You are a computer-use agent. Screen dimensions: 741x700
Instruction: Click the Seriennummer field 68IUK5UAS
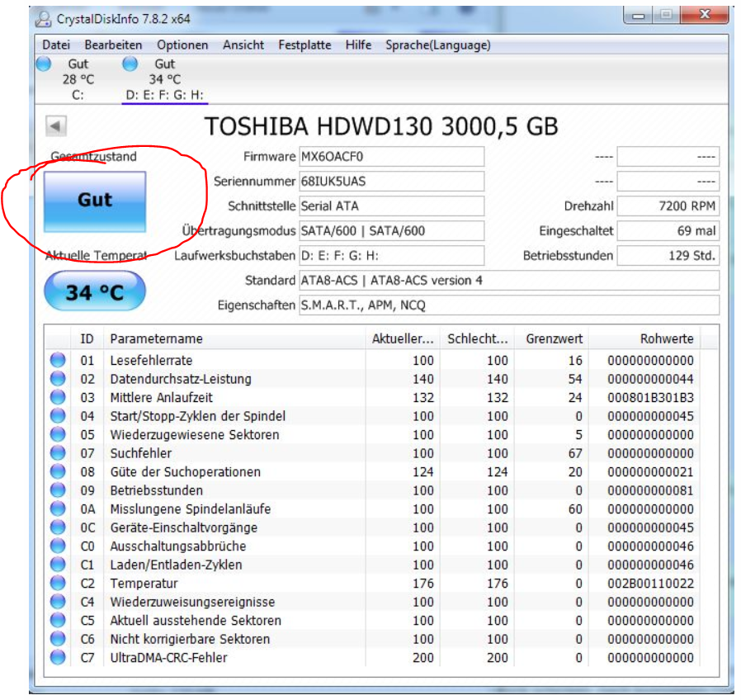coord(392,182)
